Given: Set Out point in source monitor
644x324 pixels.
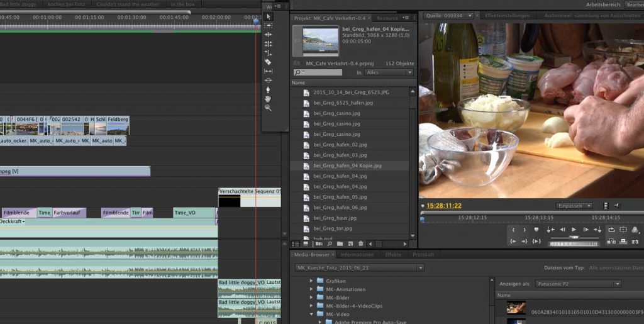Looking at the screenshot, I should click(525, 230).
